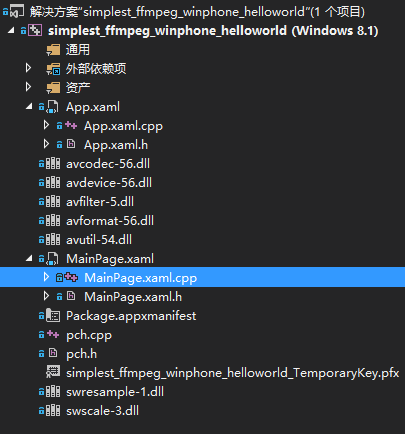
Task: Select the 资产 label
Action: (78, 88)
